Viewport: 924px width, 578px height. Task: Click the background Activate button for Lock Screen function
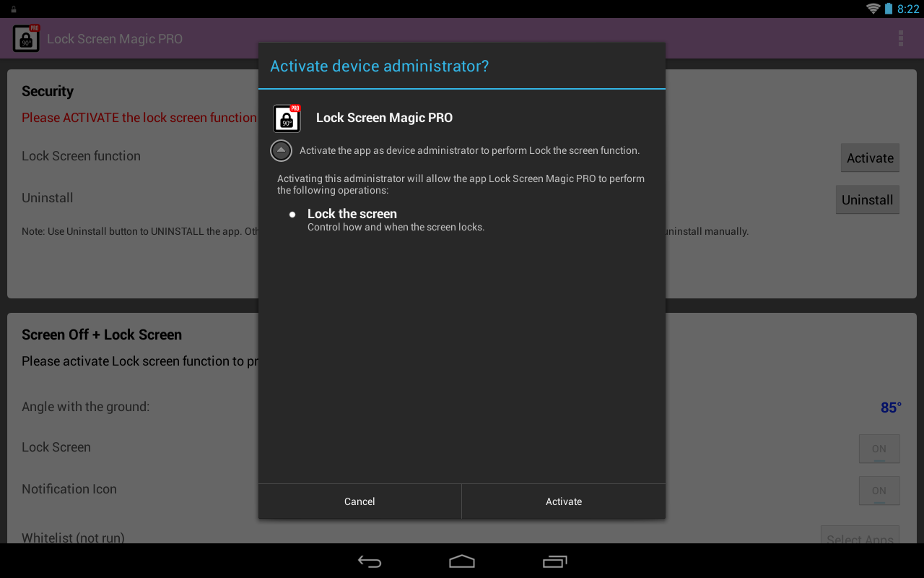pyautogui.click(x=870, y=158)
